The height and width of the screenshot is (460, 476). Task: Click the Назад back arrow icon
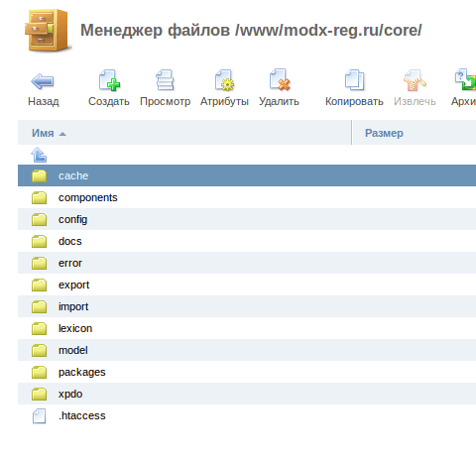point(43,81)
